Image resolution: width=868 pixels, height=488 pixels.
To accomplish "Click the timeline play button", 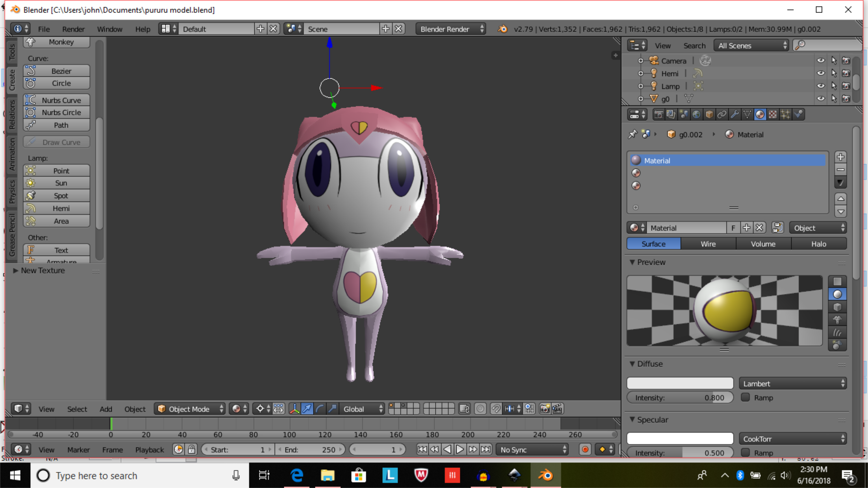I will coord(460,449).
